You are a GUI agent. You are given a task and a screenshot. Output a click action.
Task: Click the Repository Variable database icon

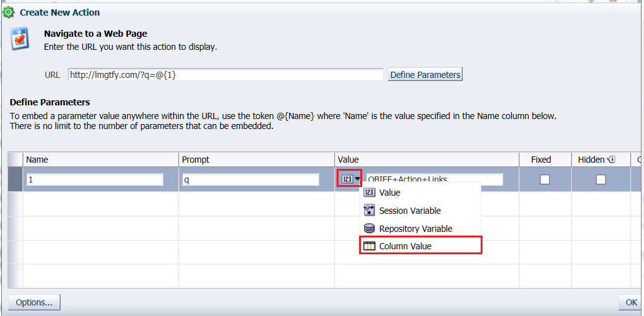pos(370,229)
